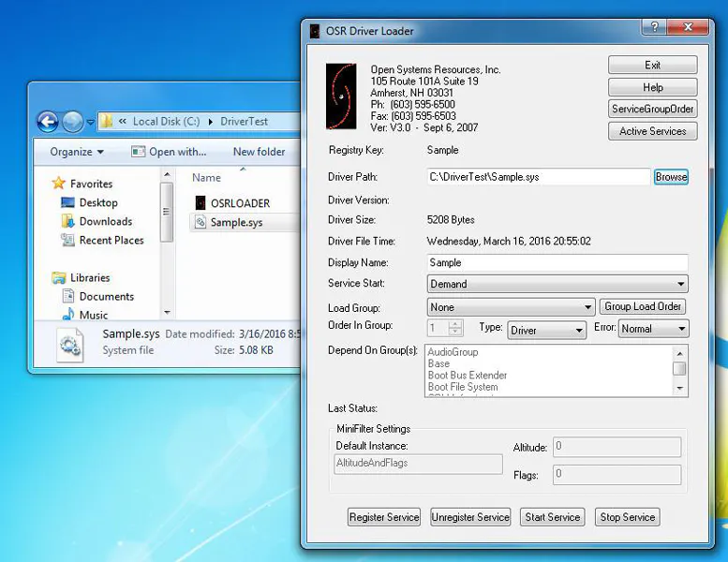Click the Forward arrow in Explorer window
The image size is (728, 562).
coord(72,122)
